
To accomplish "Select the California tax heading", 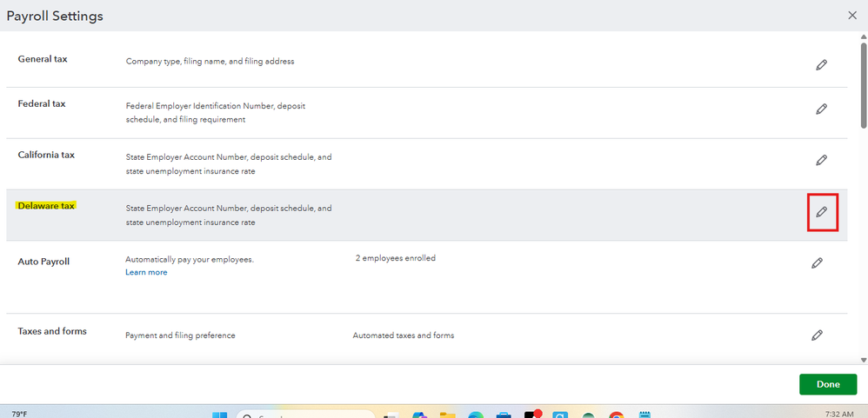I will (x=46, y=155).
